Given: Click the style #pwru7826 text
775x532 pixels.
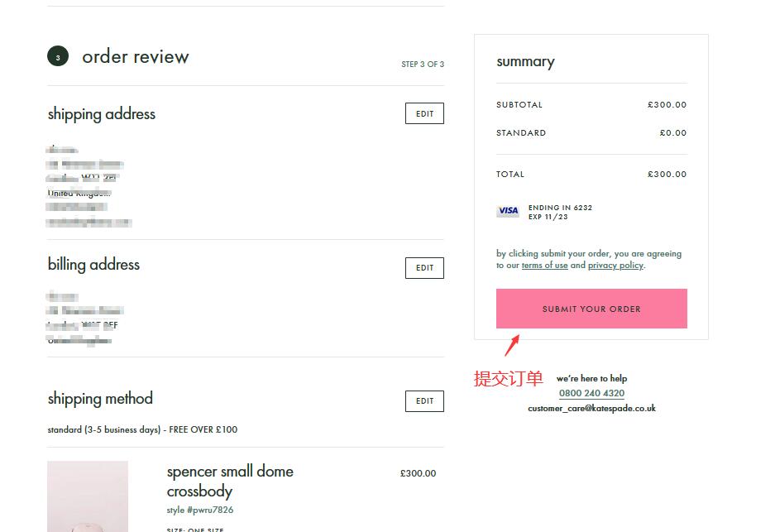Looking at the screenshot, I should (x=200, y=510).
